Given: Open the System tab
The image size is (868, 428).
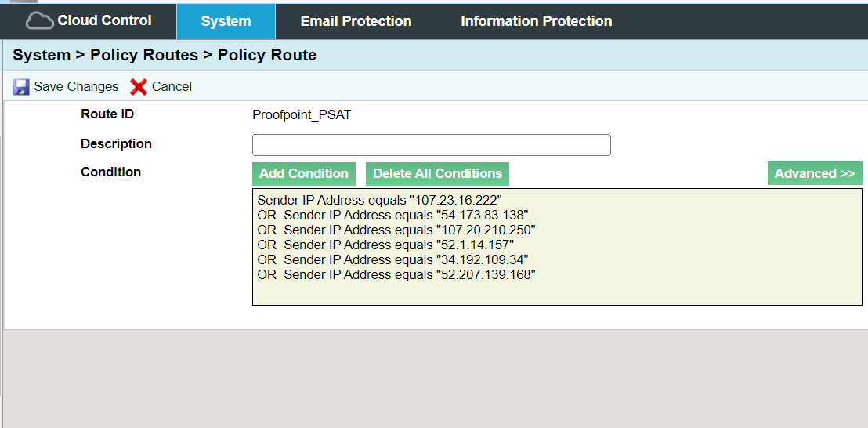Looking at the screenshot, I should tap(226, 21).
